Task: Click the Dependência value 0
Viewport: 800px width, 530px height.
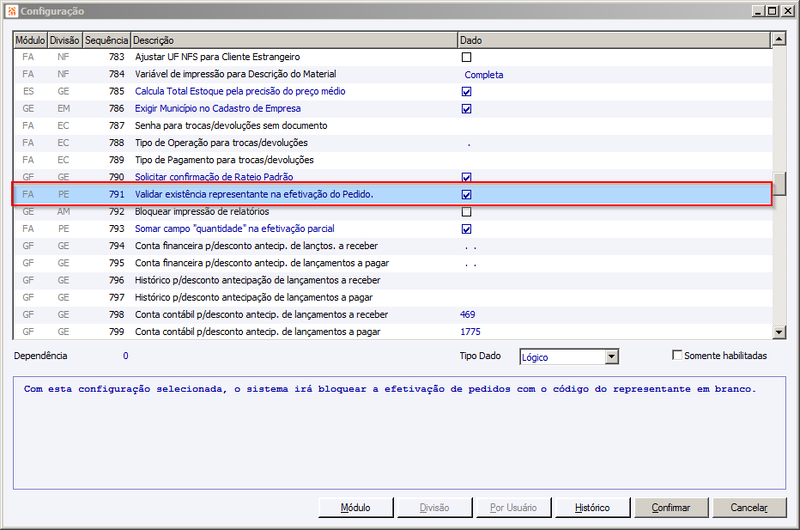Action: (x=126, y=356)
